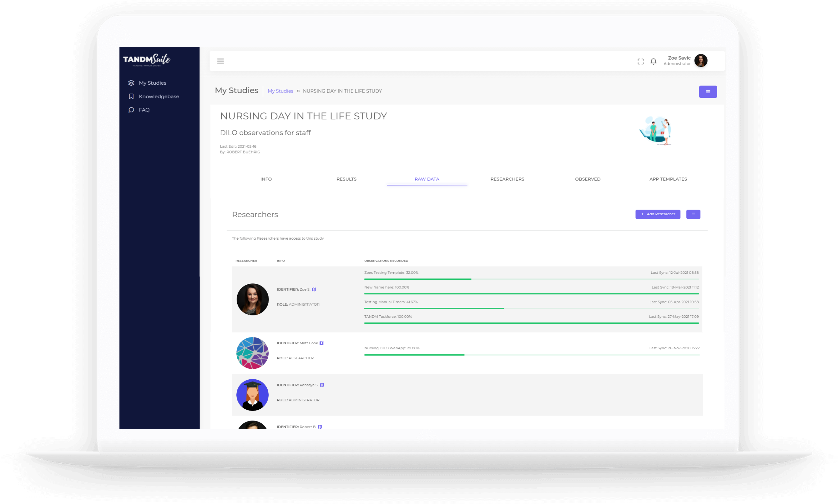Screen dimensions: 838x504
Task: Toggle fullscreen mode icon
Action: (640, 62)
